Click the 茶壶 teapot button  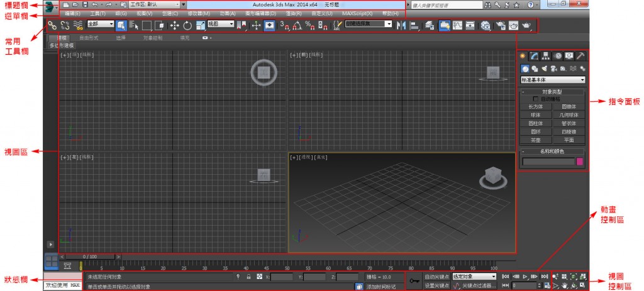536,140
